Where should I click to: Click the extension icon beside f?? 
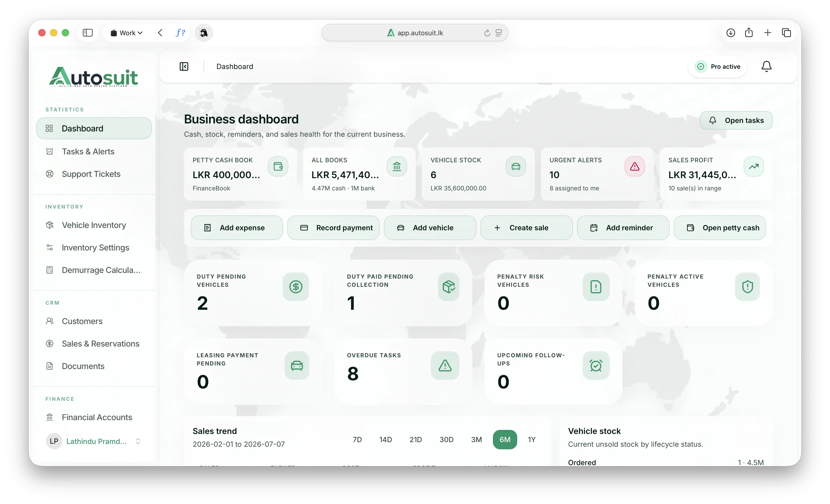pyautogui.click(x=204, y=33)
